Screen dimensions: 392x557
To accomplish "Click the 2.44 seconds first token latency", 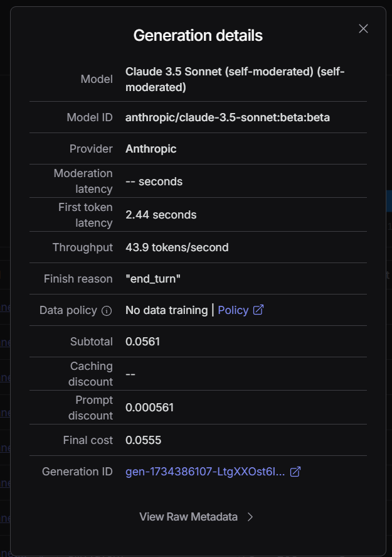I will 161,215.
